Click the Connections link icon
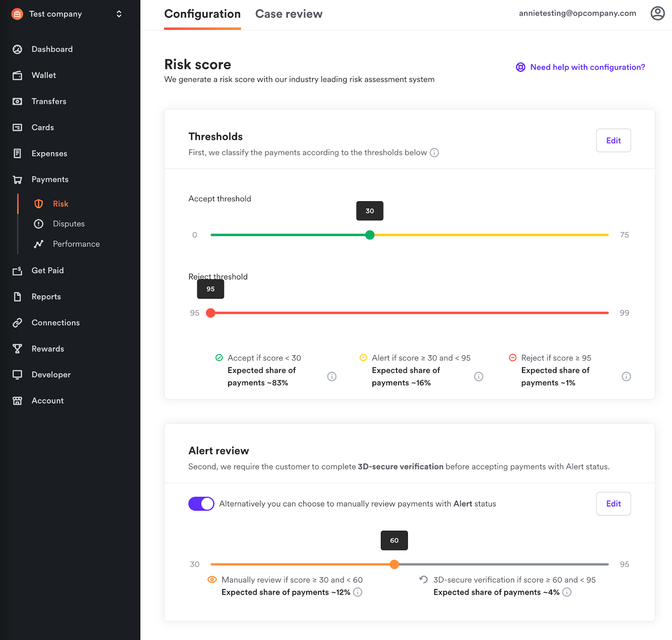Viewport: 672px width, 640px height. coord(17,323)
